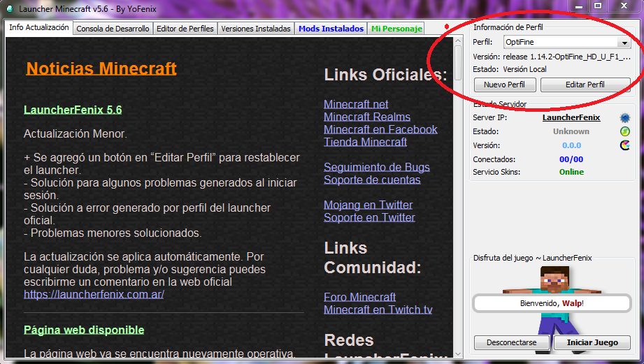Click the Perfil combo box arrow
The width and height of the screenshot is (644, 364).
click(x=624, y=42)
